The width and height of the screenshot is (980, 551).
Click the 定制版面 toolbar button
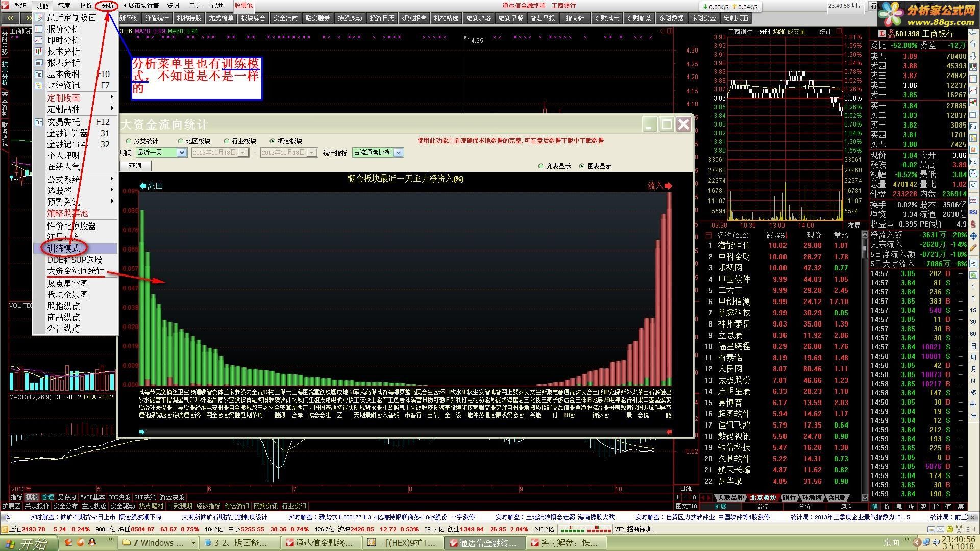736,18
